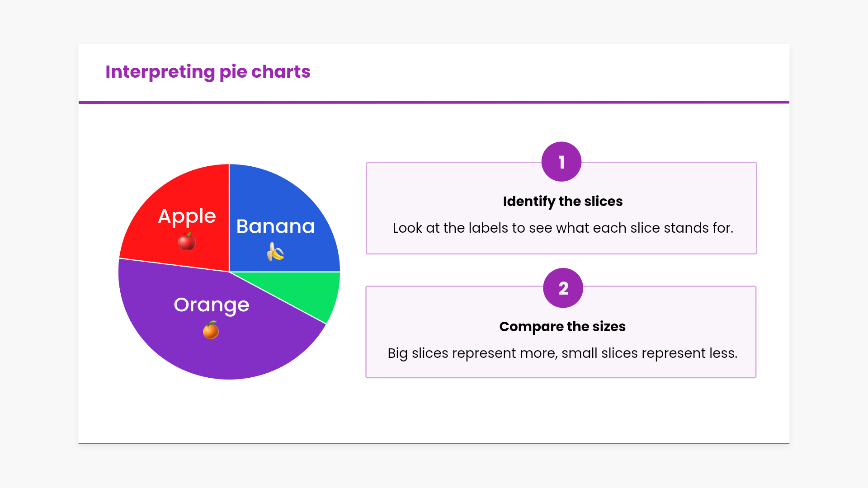The height and width of the screenshot is (488, 868).
Task: Click the "Big slices represent more" sentence
Action: [x=562, y=353]
